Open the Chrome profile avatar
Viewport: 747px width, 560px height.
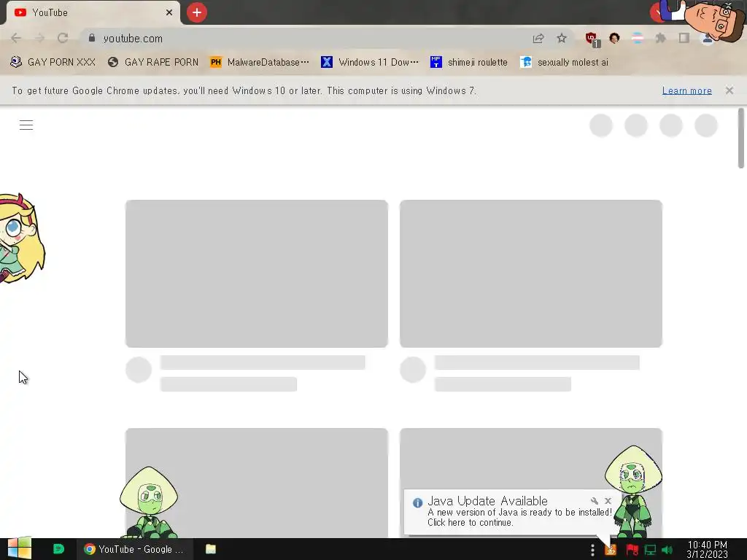[x=707, y=39]
